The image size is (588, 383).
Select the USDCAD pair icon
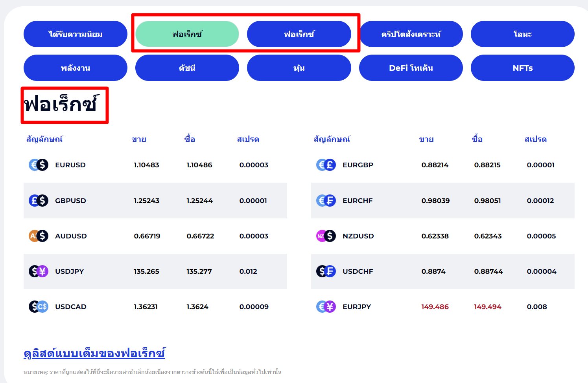click(x=38, y=306)
